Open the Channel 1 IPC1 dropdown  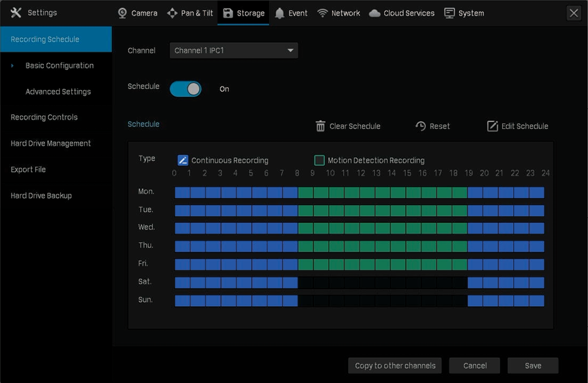[x=234, y=51]
